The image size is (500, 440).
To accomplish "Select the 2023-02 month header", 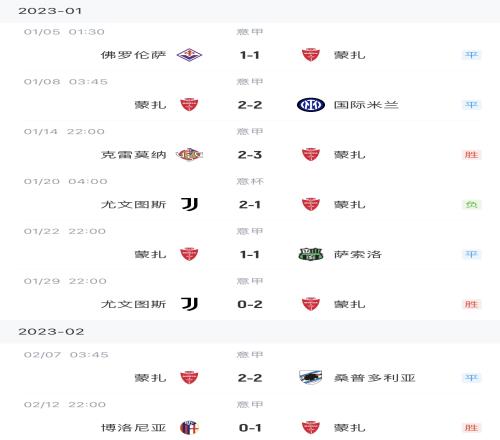I will (51, 332).
